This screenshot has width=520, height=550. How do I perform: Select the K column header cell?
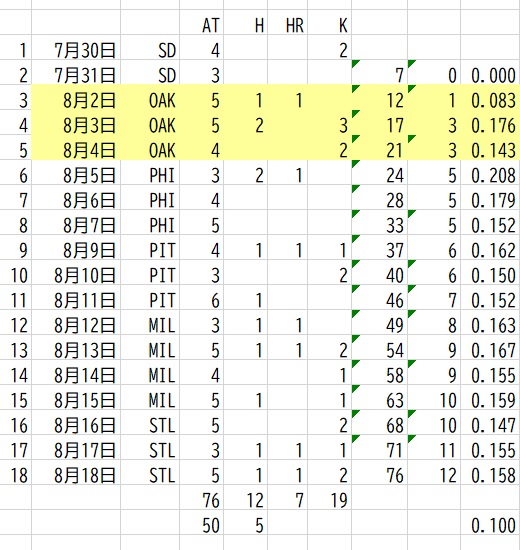330,22
